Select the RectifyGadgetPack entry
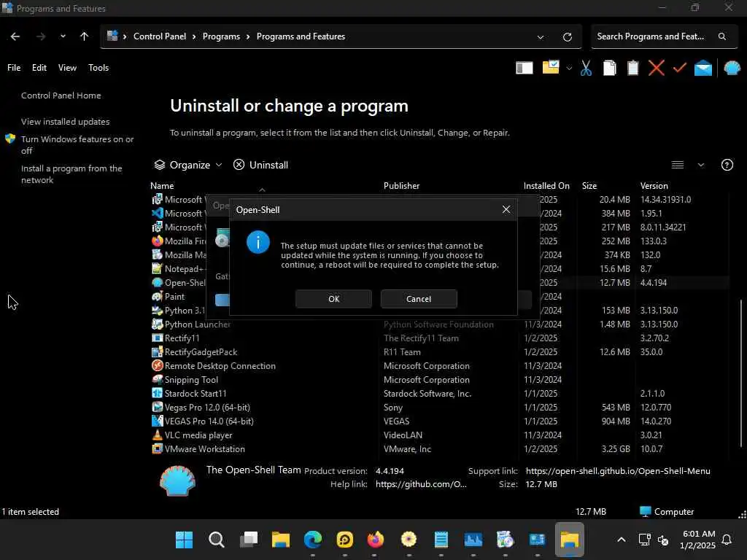 (439, 352)
